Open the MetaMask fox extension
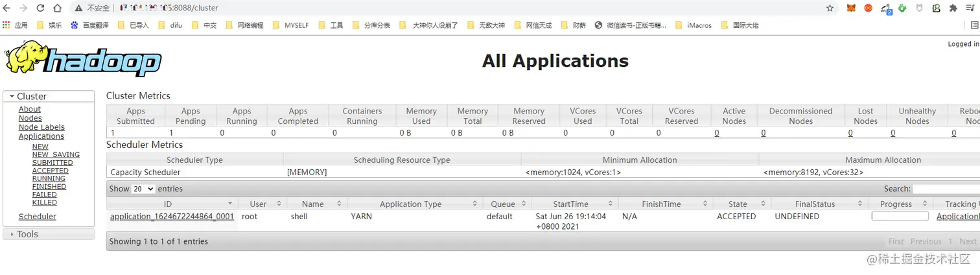Image resolution: width=980 pixels, height=275 pixels. tap(851, 8)
